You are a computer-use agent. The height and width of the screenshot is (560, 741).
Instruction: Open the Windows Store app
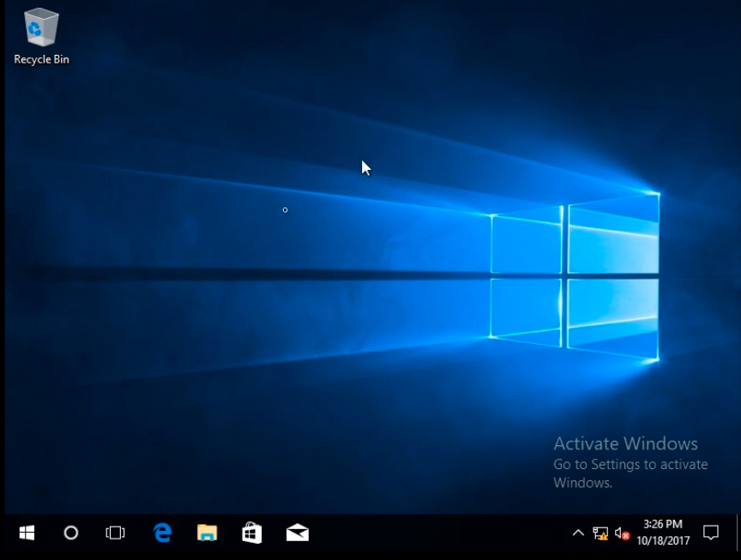pos(252,533)
